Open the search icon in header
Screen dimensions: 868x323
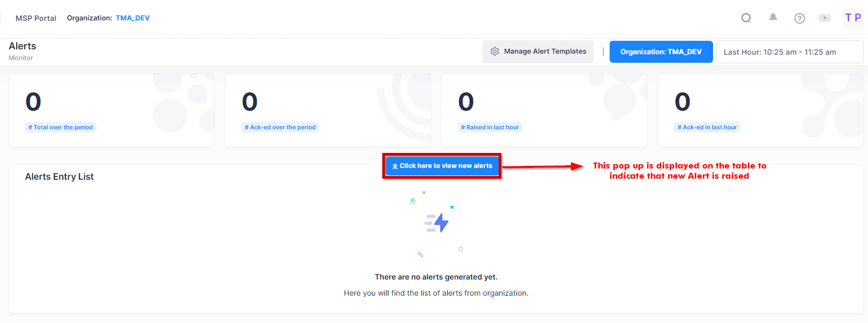coord(746,18)
